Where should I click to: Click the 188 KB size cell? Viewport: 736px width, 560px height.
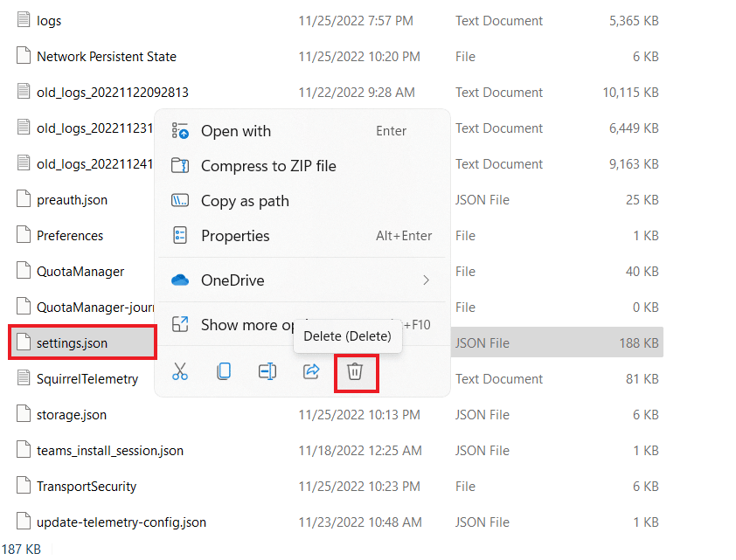639,344
